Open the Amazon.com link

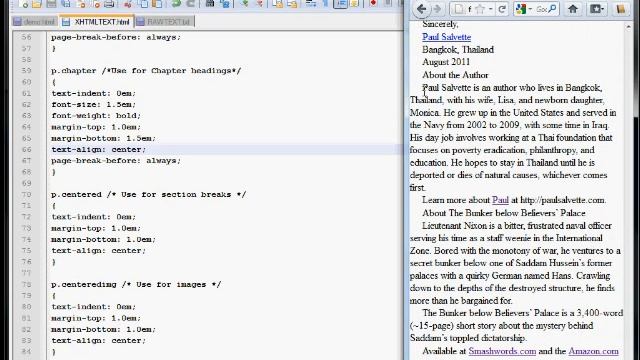point(593,351)
